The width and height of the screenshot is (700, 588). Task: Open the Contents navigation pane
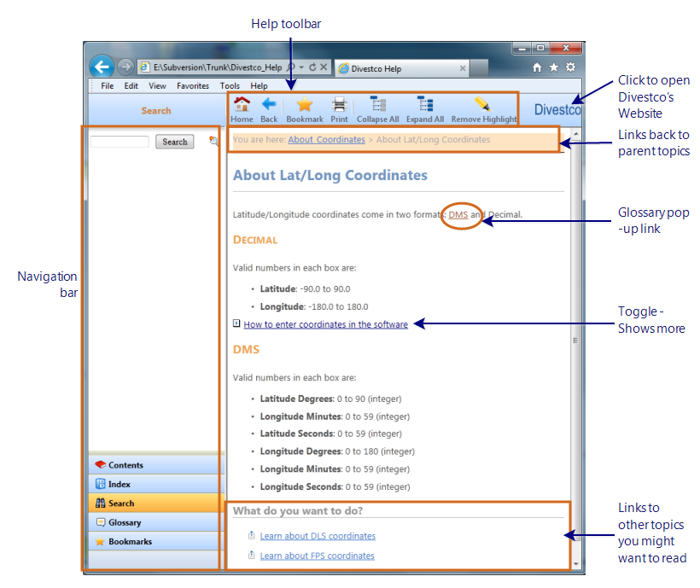point(125,465)
